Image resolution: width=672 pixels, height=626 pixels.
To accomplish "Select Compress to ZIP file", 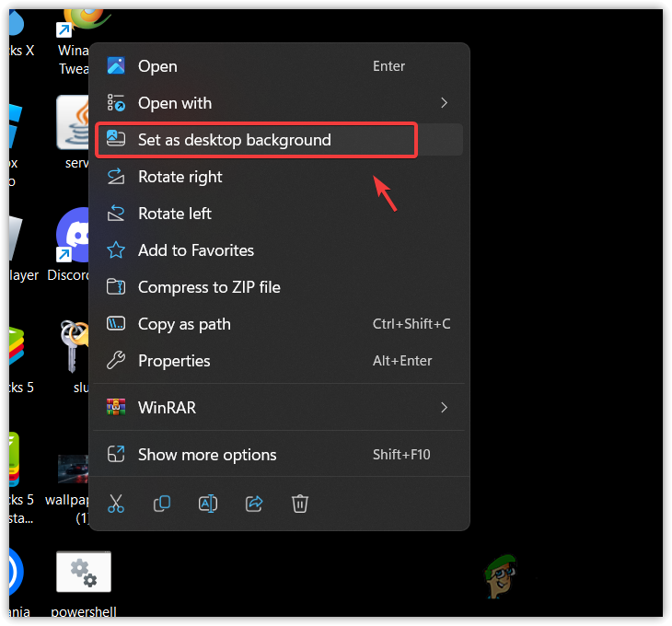I will point(279,287).
